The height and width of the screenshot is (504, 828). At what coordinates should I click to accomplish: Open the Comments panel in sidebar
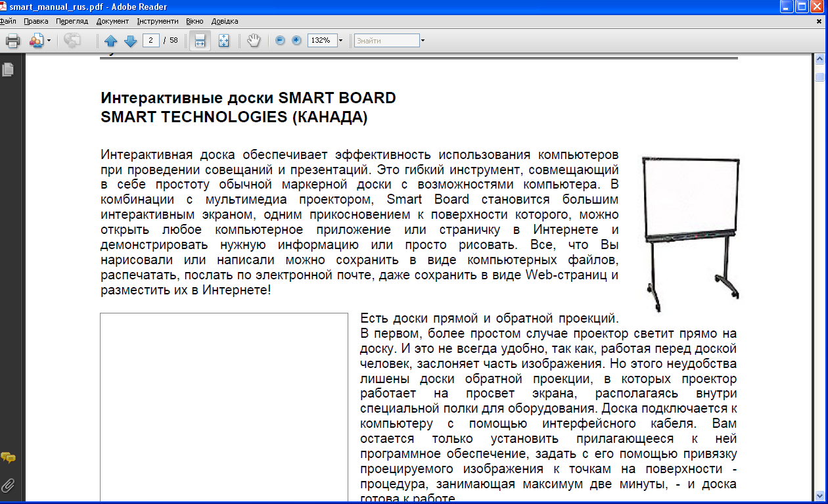8,458
